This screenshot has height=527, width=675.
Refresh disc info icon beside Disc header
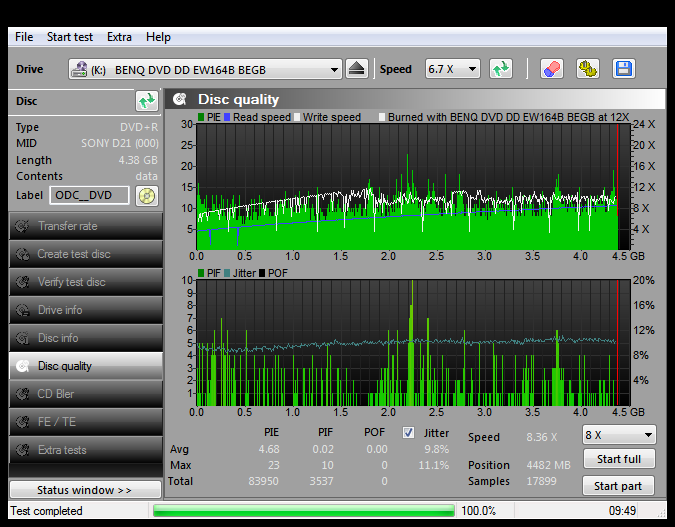pos(147,101)
